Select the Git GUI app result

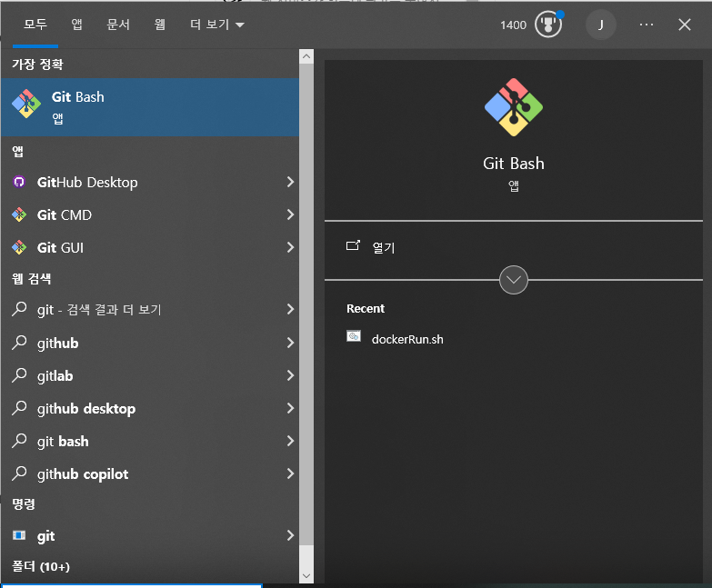[x=150, y=247]
